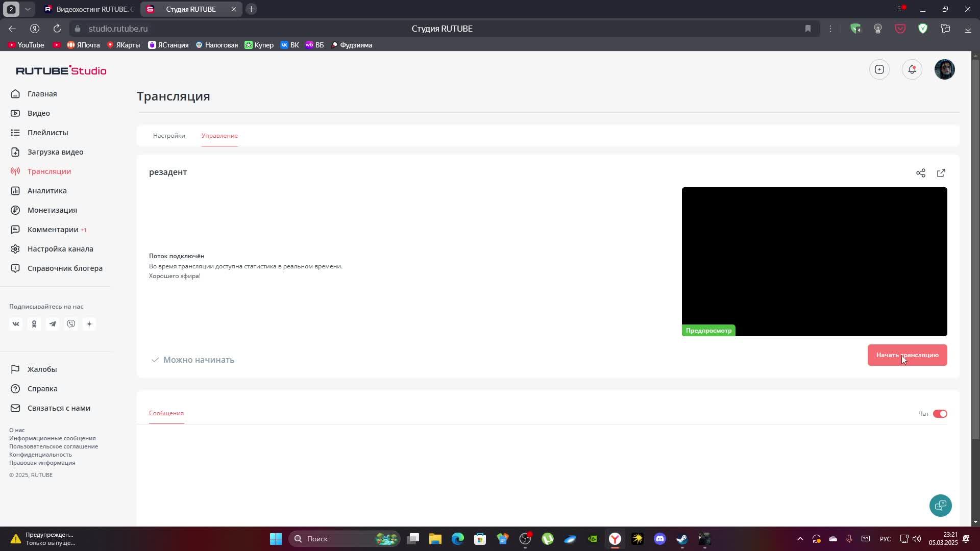The image size is (980, 551).
Task: Switch to the Настройки tab
Action: coord(169,136)
